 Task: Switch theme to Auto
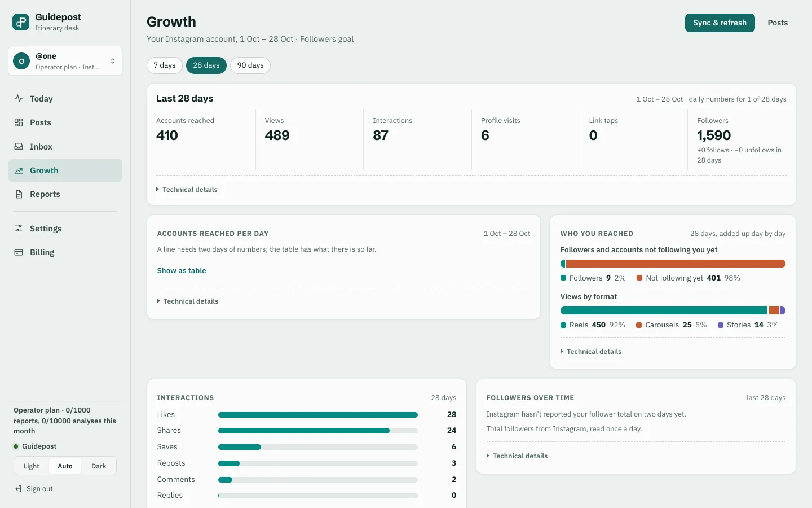point(65,466)
